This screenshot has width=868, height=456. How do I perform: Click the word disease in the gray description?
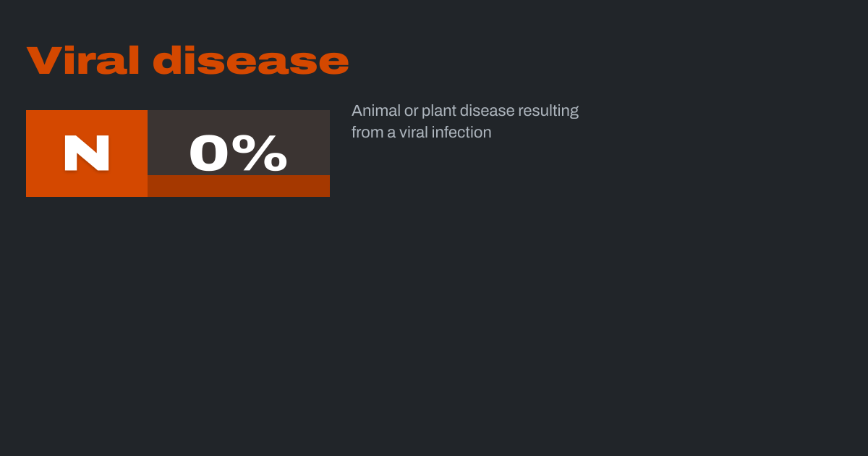click(488, 111)
